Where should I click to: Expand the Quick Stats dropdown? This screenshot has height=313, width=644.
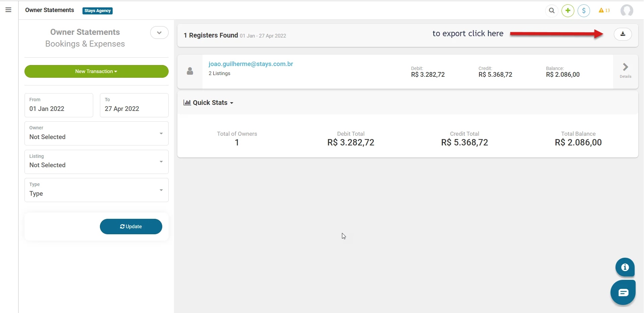pos(208,103)
